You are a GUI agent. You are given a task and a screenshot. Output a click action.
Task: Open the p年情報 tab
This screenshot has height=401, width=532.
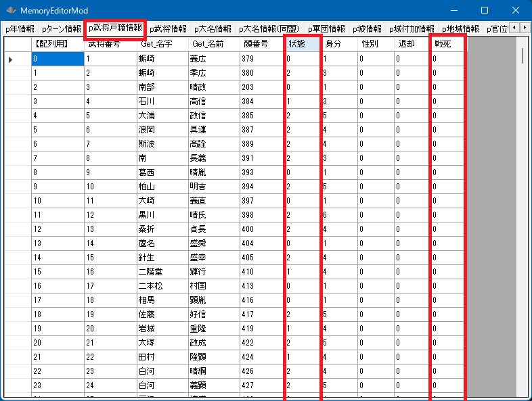(19, 29)
